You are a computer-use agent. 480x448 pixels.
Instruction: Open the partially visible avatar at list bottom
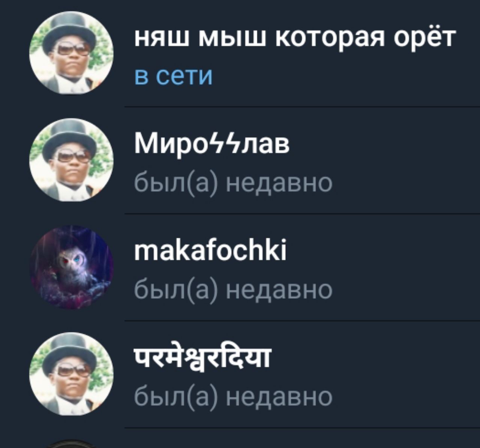pos(72,444)
